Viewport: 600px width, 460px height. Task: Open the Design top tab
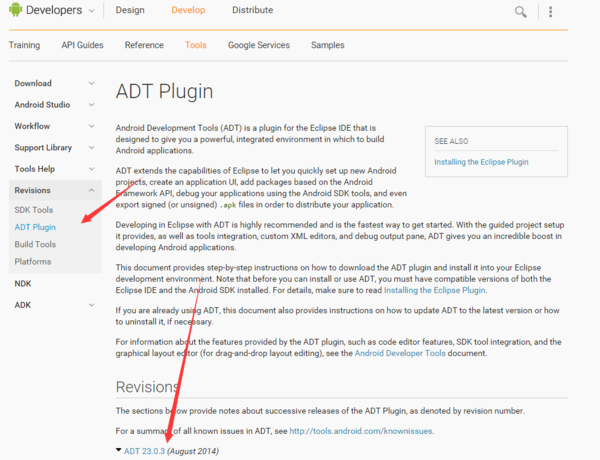(130, 10)
